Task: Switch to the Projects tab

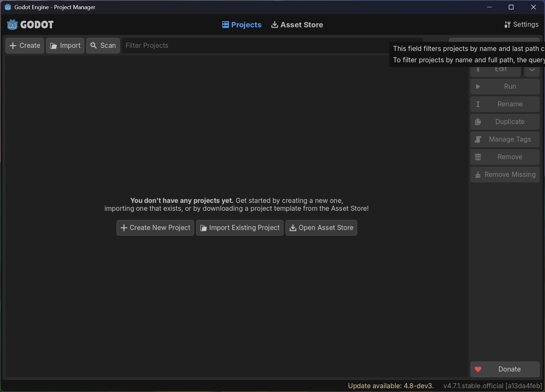Action: click(242, 25)
